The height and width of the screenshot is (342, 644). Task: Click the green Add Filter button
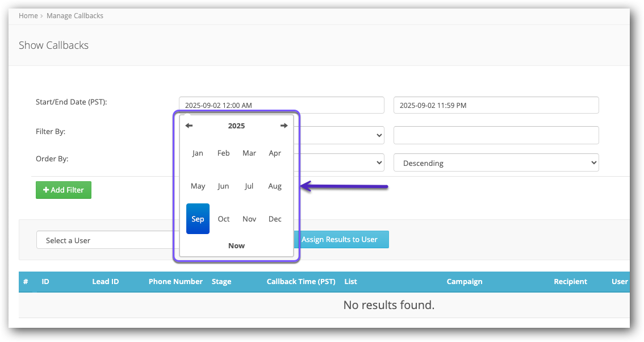click(64, 190)
